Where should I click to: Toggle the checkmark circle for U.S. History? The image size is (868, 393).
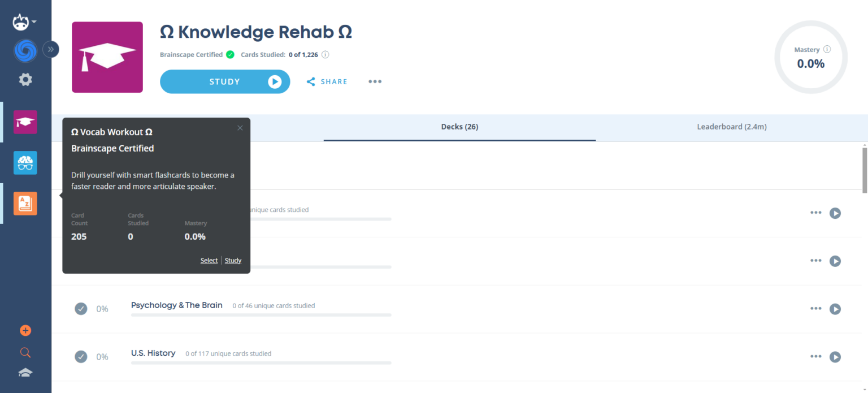tap(81, 357)
